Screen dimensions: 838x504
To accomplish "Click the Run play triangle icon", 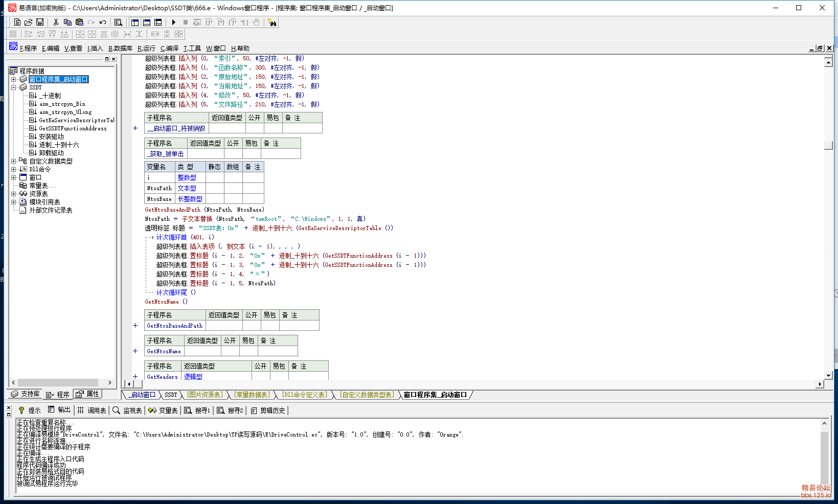I will (174, 22).
